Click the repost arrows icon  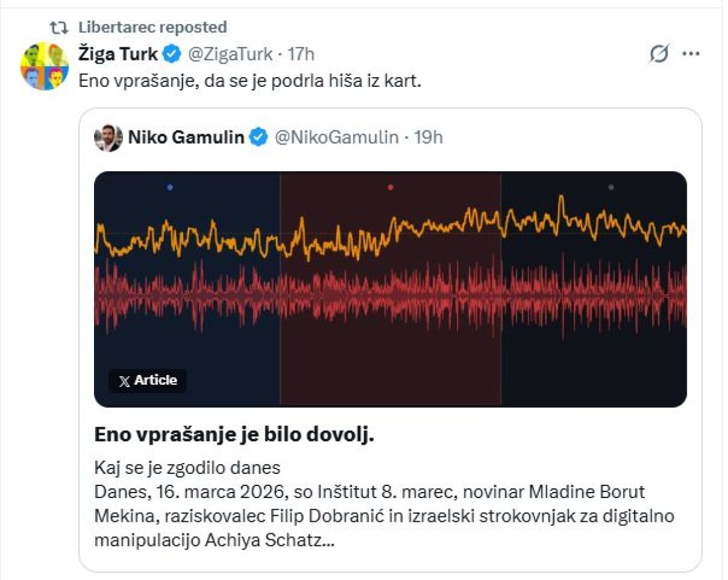pos(59,27)
